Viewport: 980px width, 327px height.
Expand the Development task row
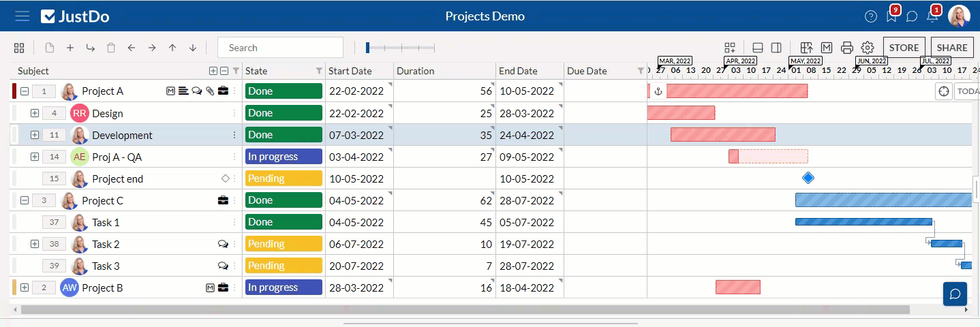click(35, 135)
